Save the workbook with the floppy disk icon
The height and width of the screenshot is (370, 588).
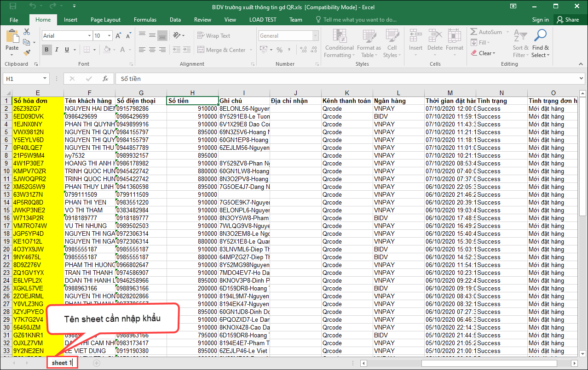tap(13, 6)
